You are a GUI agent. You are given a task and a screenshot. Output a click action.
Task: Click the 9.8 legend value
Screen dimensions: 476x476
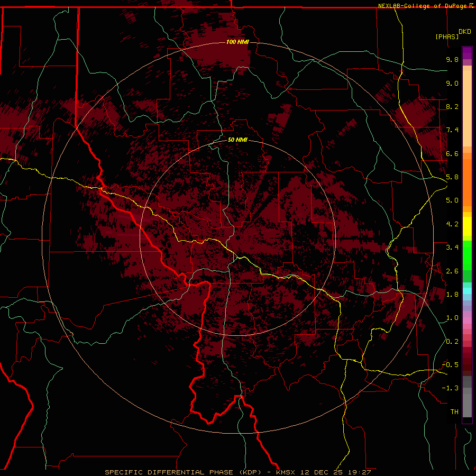[x=452, y=59]
